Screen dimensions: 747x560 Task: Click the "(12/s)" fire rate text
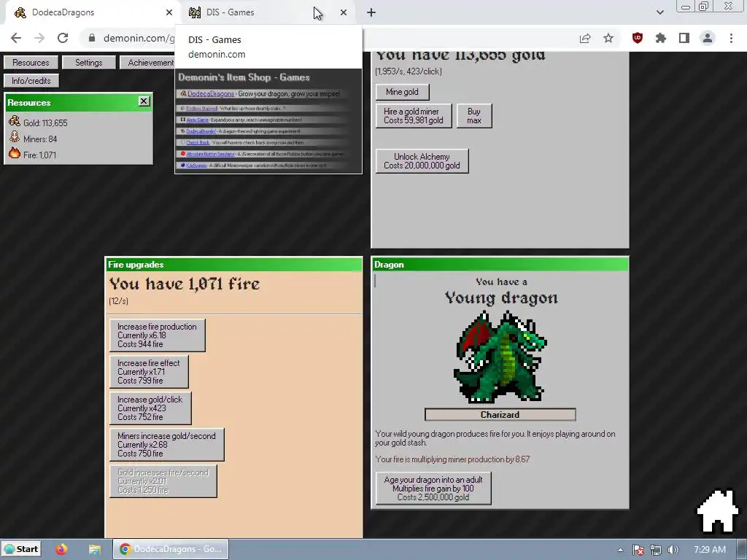[118, 301]
